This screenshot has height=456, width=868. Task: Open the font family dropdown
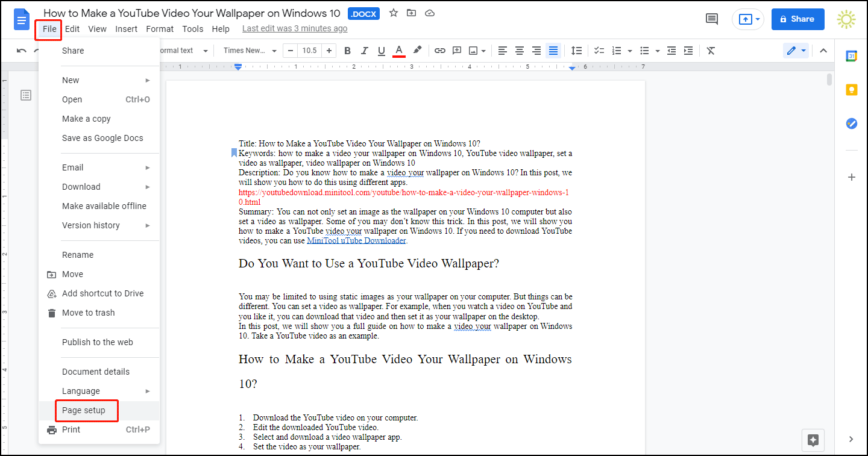[250, 51]
